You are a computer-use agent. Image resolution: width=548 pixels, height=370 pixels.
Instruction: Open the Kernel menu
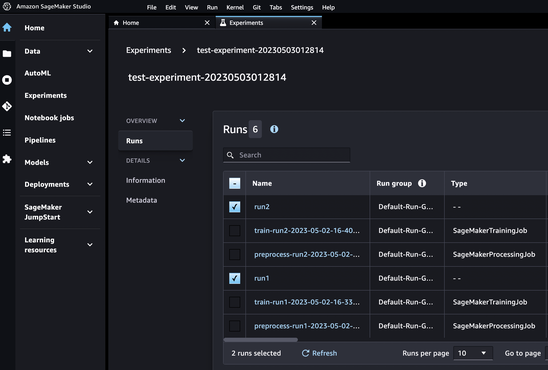pos(235,7)
